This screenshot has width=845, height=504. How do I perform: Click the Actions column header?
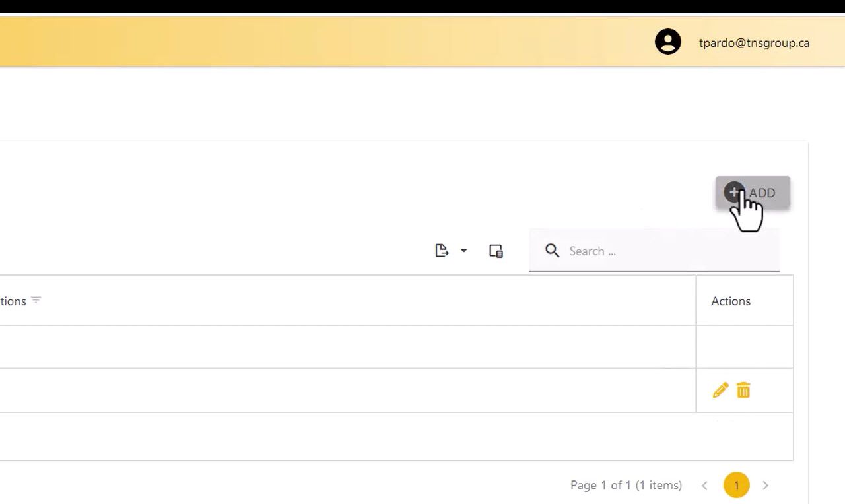click(730, 301)
